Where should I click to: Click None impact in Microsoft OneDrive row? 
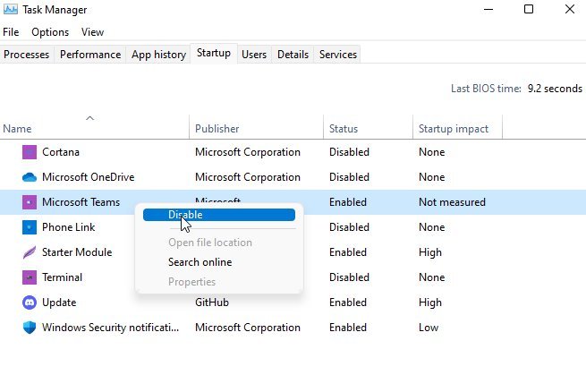click(x=431, y=177)
